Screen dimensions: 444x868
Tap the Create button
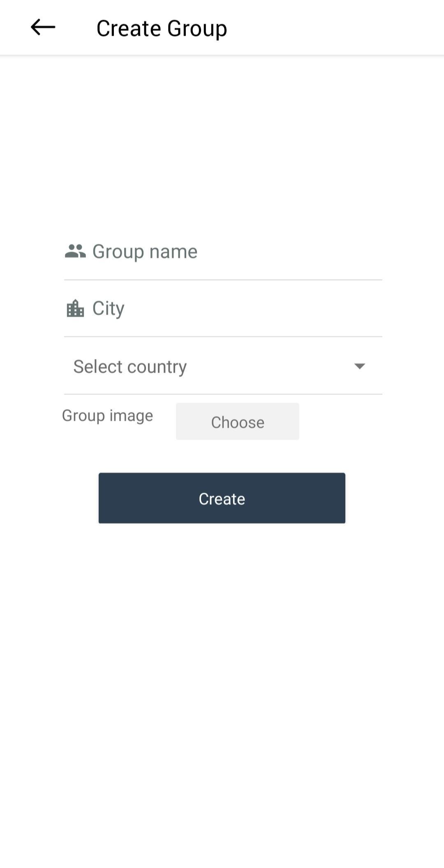coord(222,498)
